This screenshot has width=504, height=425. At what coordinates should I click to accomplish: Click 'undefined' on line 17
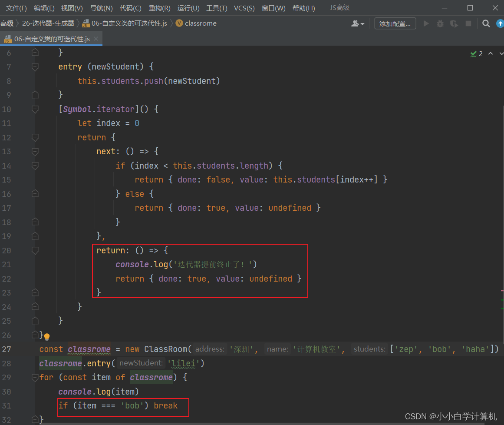(290, 208)
